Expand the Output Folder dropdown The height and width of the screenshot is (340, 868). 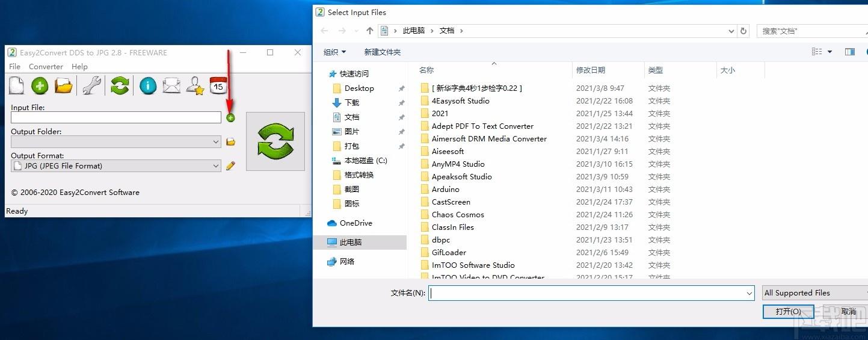216,142
